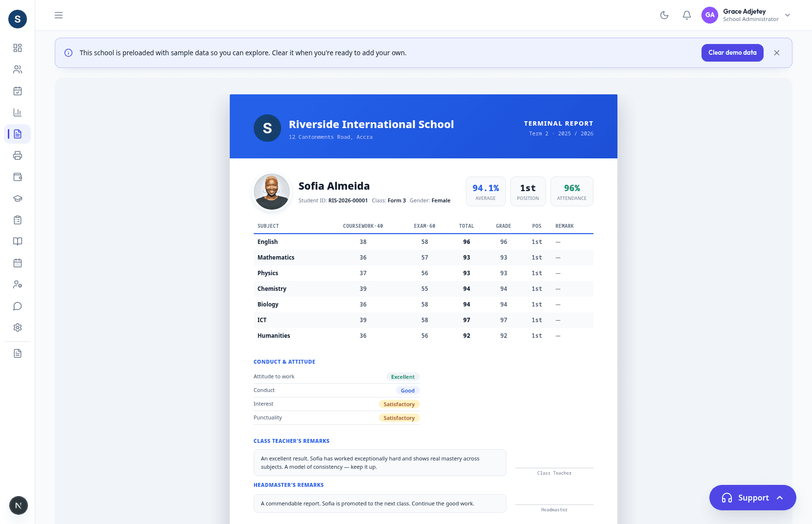Click the GA user avatar

coord(710,15)
